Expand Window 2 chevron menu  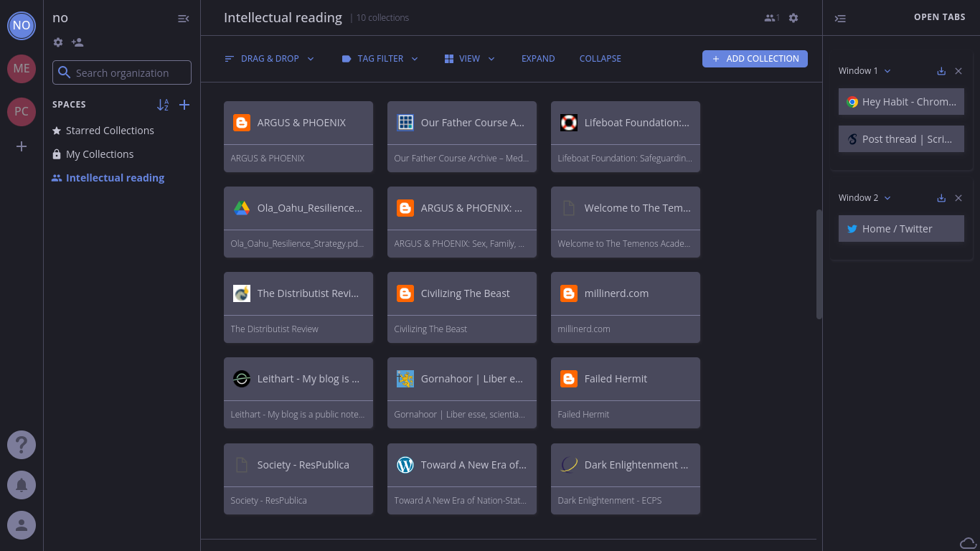887,198
